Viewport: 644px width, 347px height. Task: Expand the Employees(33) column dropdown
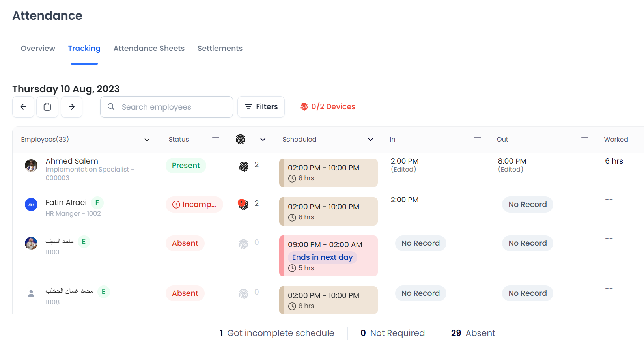pyautogui.click(x=147, y=140)
